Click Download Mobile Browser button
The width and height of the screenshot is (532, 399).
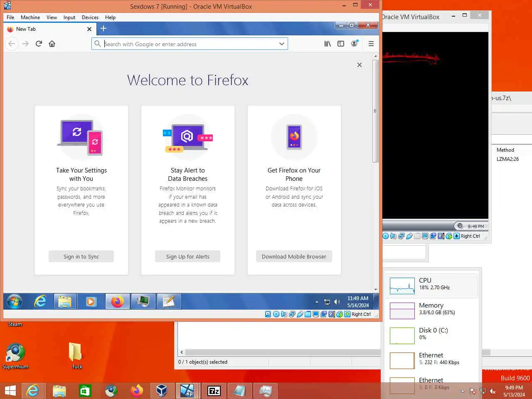click(x=294, y=256)
